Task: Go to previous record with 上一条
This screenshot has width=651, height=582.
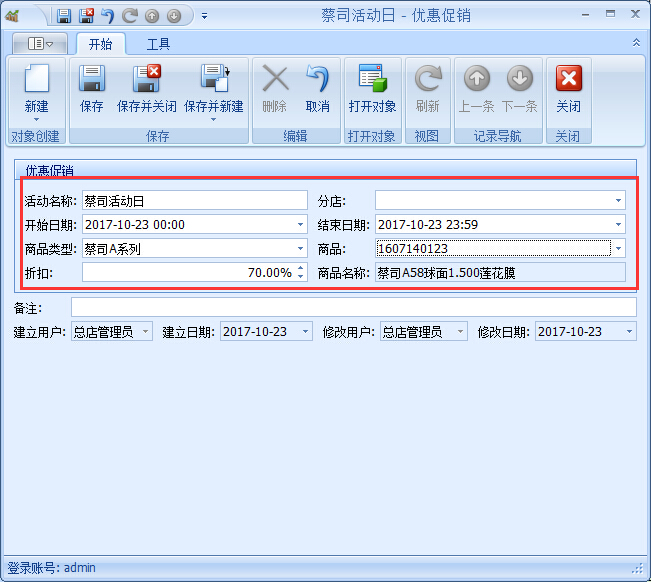Action: point(477,78)
